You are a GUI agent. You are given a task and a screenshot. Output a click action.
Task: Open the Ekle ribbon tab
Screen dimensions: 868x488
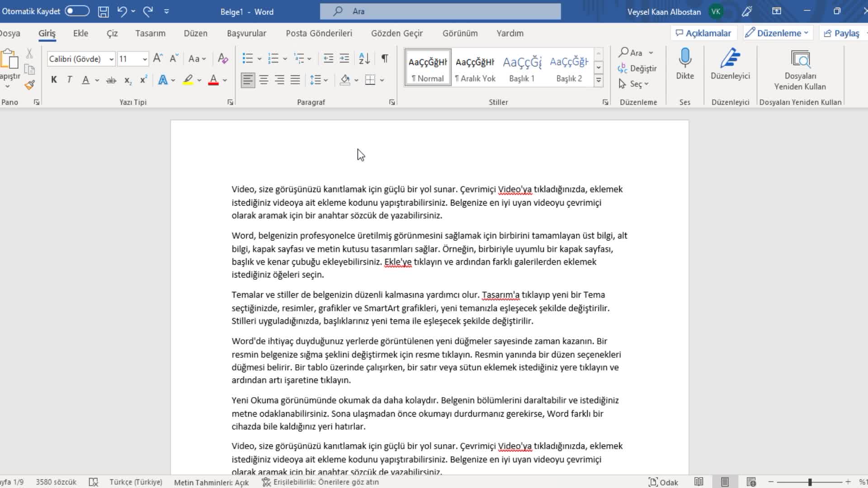pyautogui.click(x=80, y=33)
